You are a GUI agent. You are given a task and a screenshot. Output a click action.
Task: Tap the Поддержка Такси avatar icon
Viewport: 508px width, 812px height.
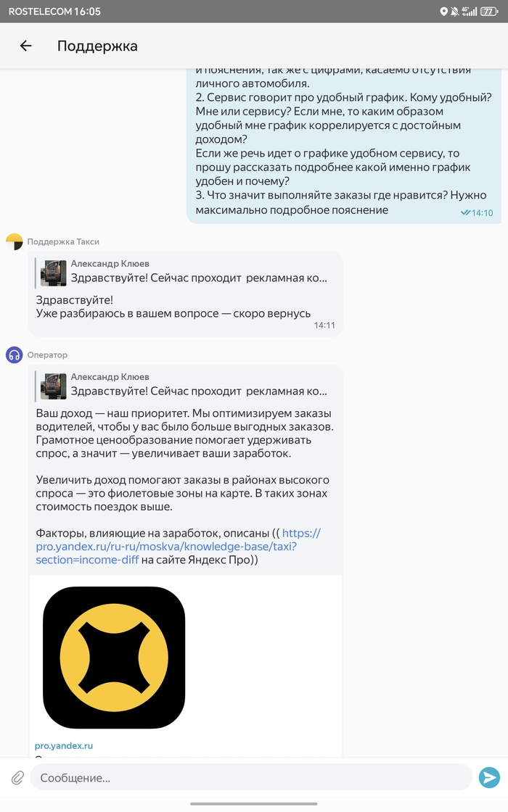[x=15, y=242]
